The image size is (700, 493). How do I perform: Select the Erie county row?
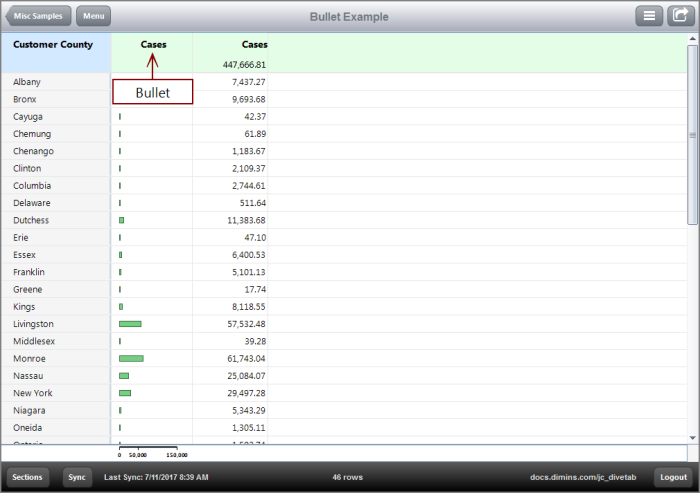[344, 238]
